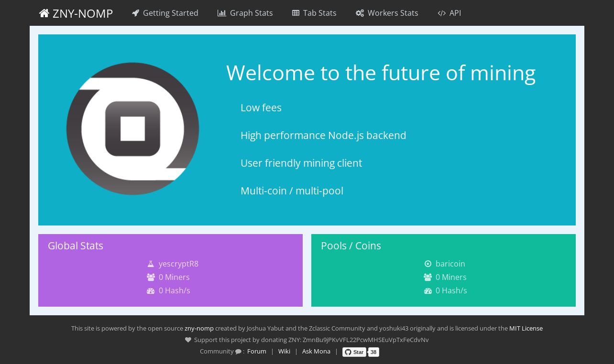Image resolution: width=614 pixels, height=364 pixels.
Task: Click the heart icon in the footer
Action: 188,340
